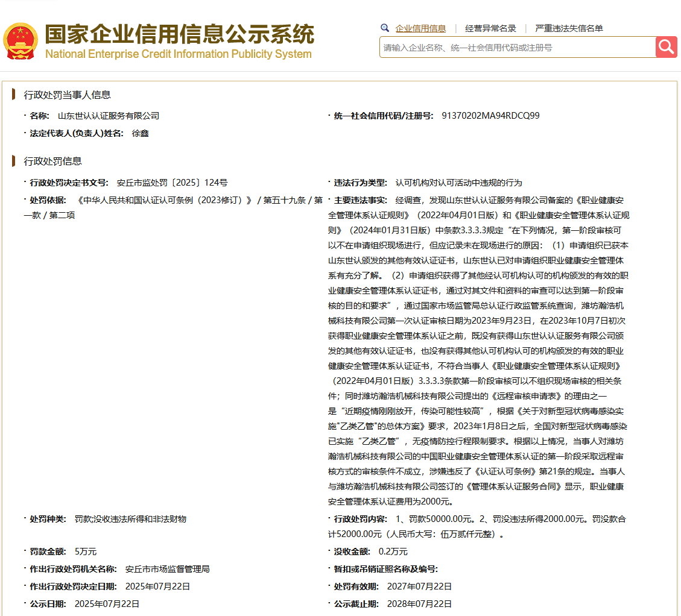The image size is (681, 616).
Task: Click the 没收金额 label
Action: coord(352,552)
